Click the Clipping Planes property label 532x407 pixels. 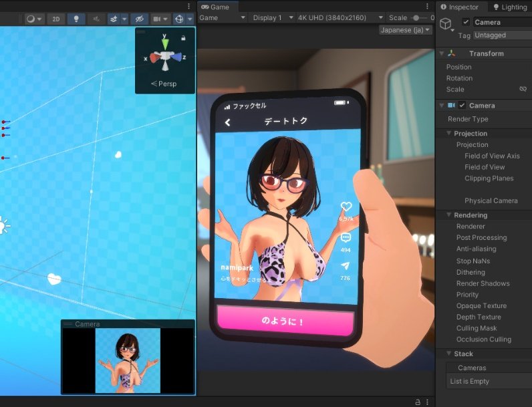point(489,178)
